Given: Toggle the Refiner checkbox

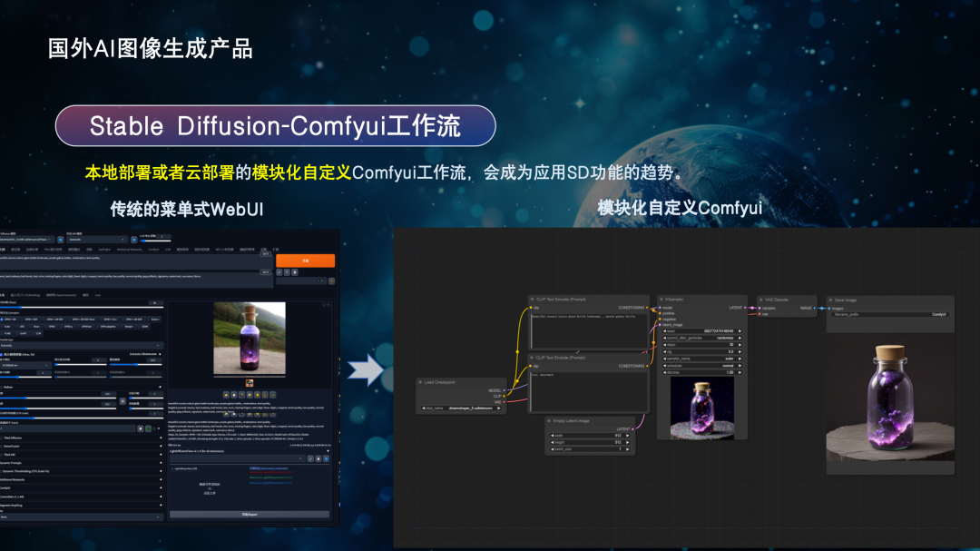Looking at the screenshot, I should [1, 387].
